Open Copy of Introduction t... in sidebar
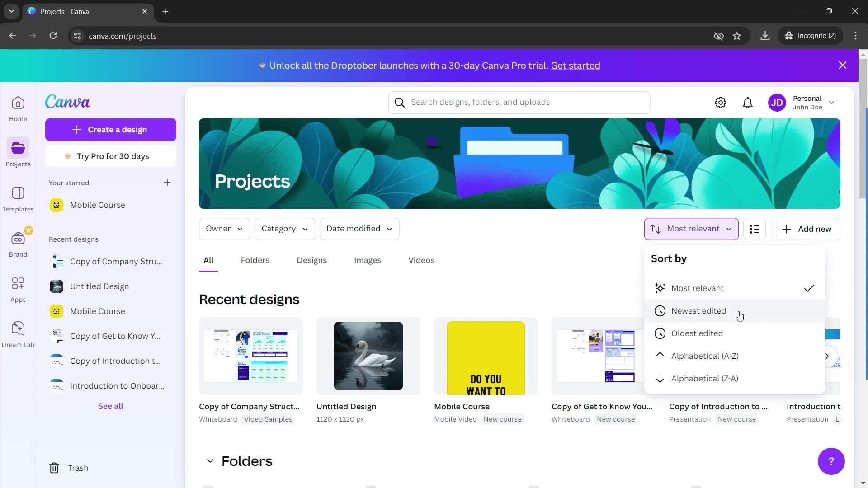The width and height of the screenshot is (868, 488). click(x=111, y=361)
